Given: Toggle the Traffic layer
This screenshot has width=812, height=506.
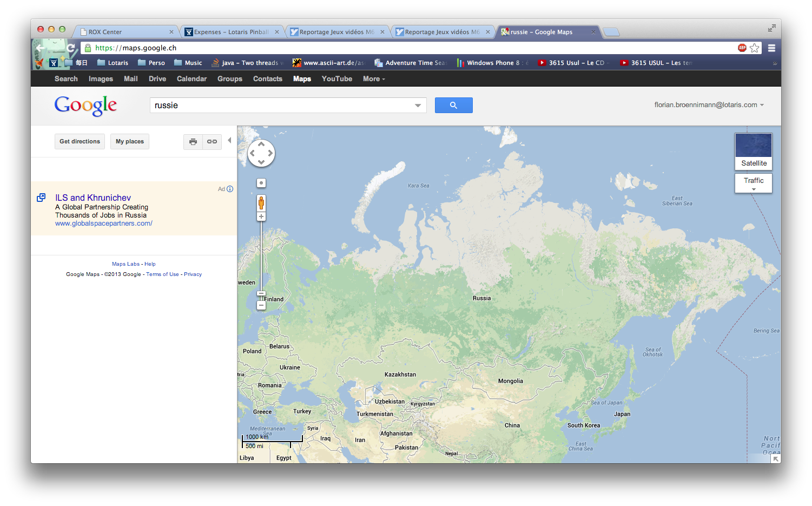Looking at the screenshot, I should (754, 182).
